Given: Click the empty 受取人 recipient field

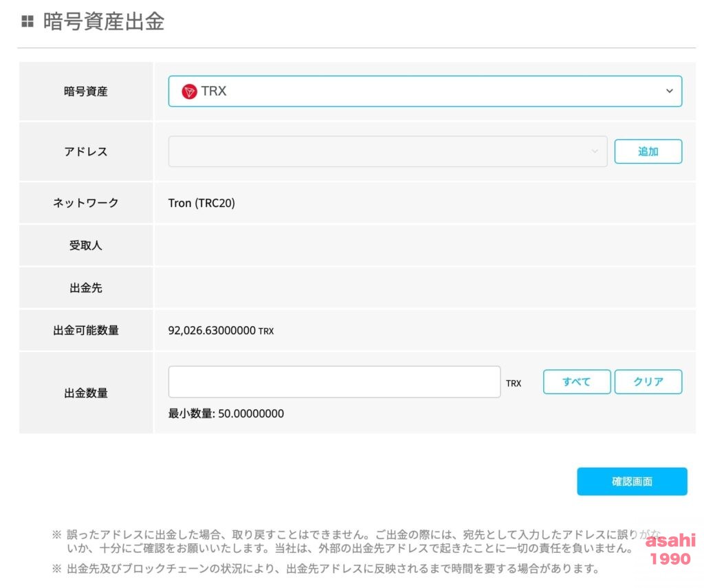Looking at the screenshot, I should pos(424,246).
